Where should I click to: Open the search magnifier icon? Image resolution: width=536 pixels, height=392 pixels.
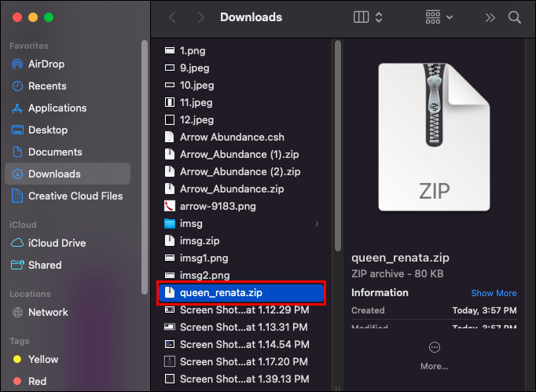515,17
